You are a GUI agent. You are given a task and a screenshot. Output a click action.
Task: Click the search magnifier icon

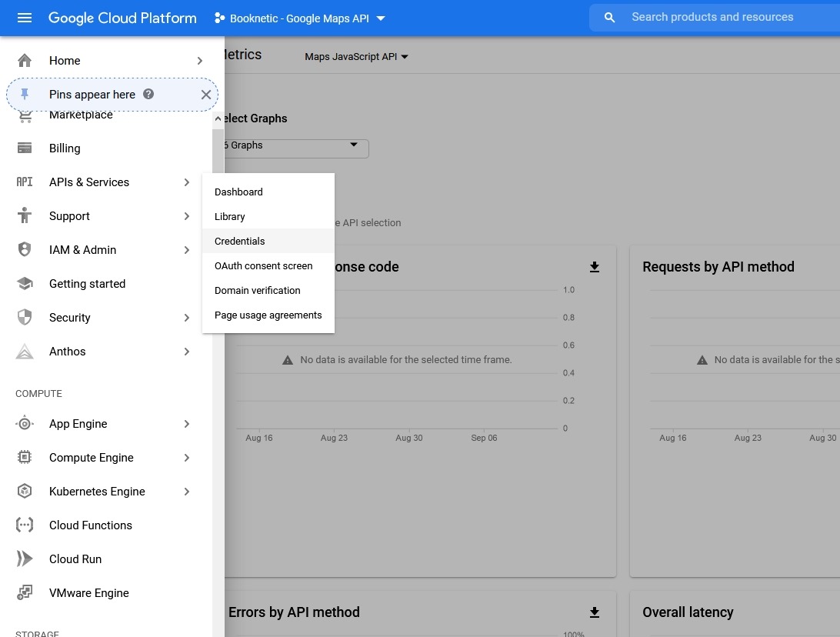pos(610,18)
